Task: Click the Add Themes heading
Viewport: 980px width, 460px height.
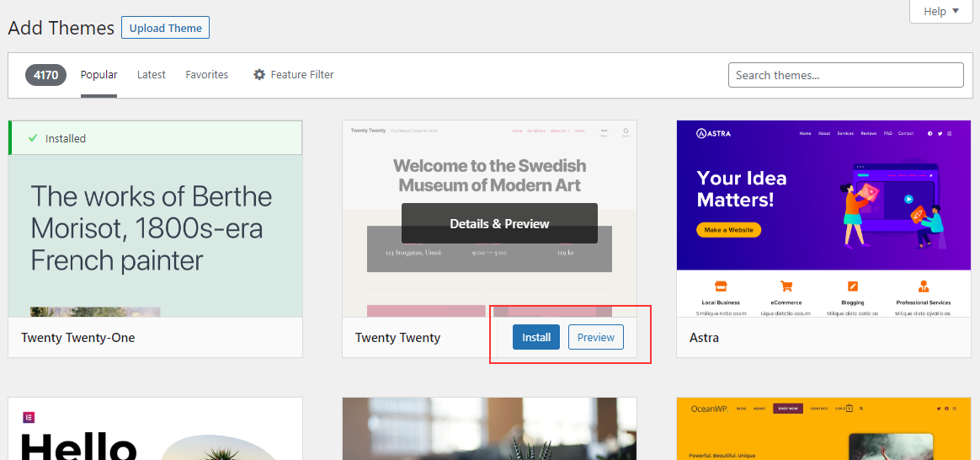Action: [61, 28]
